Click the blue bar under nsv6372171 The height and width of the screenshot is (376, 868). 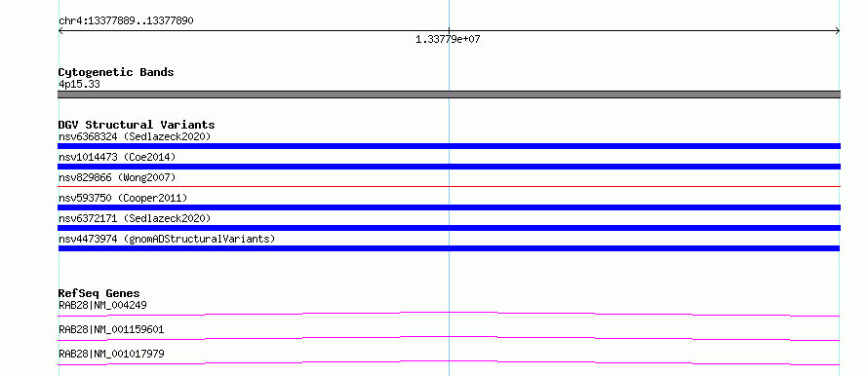pyautogui.click(x=449, y=228)
